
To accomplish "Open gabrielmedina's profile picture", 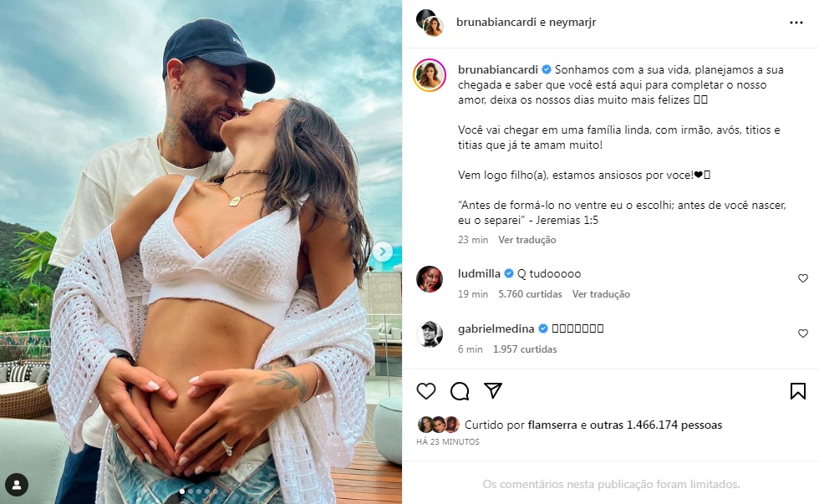I will click(430, 333).
